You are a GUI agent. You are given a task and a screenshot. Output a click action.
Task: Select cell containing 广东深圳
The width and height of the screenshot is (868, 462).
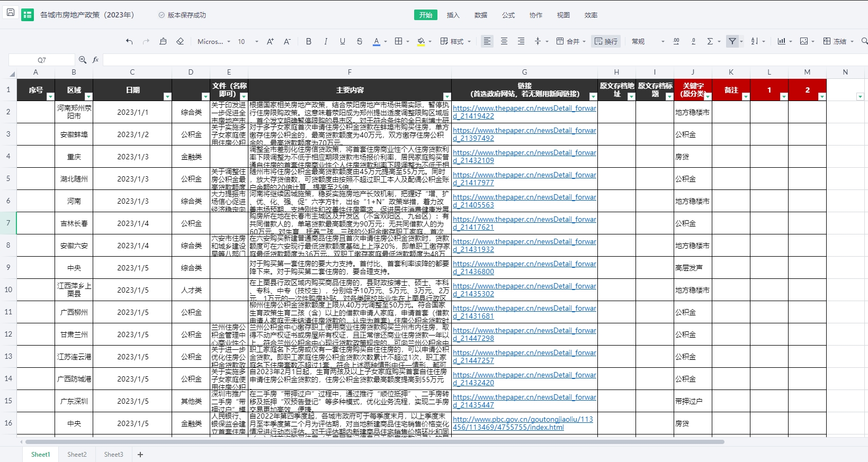(74, 401)
